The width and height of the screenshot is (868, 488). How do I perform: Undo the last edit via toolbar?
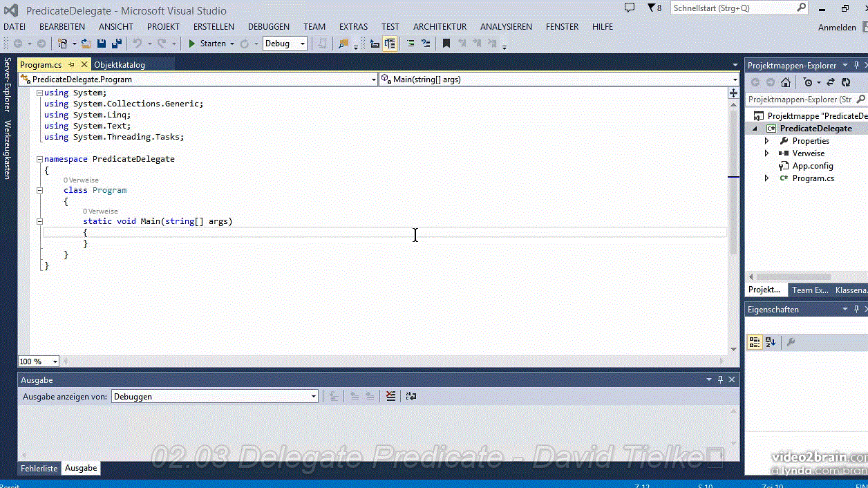(137, 44)
